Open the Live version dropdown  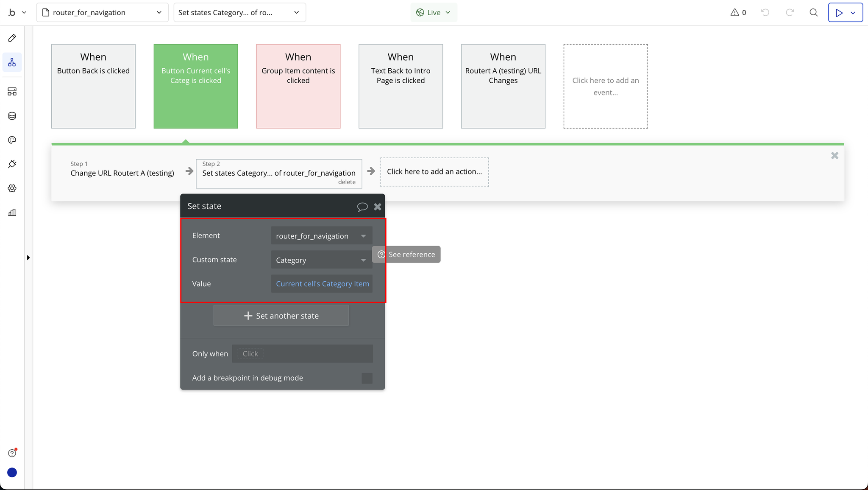pyautogui.click(x=434, y=13)
